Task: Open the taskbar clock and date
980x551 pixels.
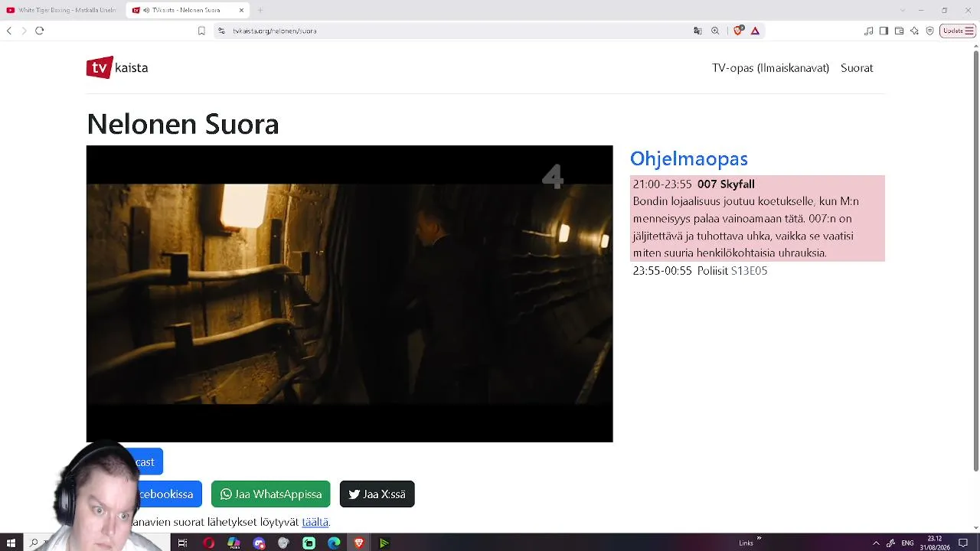Action: (935, 543)
